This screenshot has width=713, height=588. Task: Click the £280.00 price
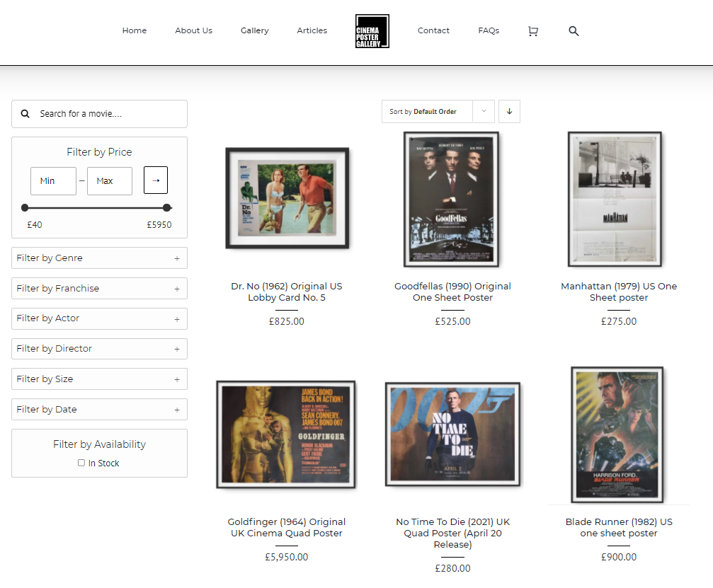[453, 568]
